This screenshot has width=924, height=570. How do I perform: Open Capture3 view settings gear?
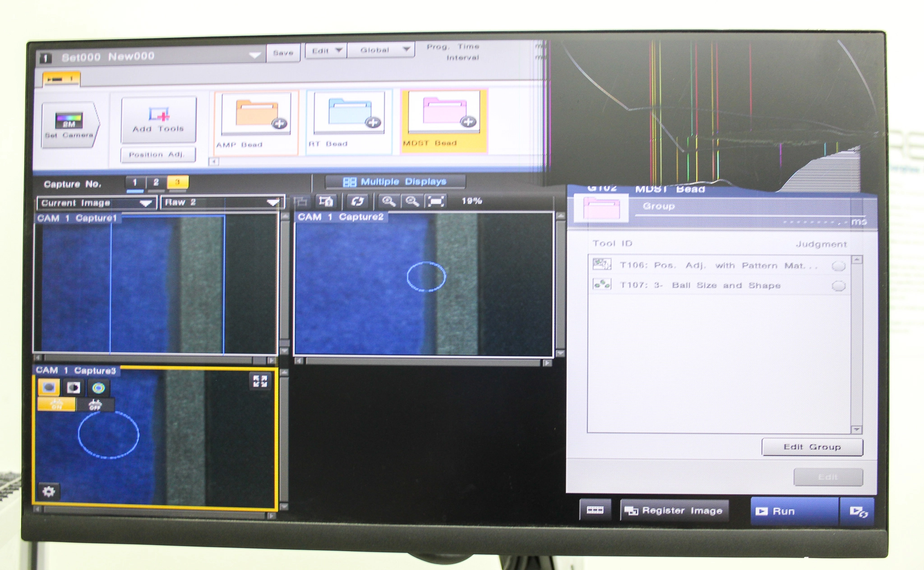point(49,491)
